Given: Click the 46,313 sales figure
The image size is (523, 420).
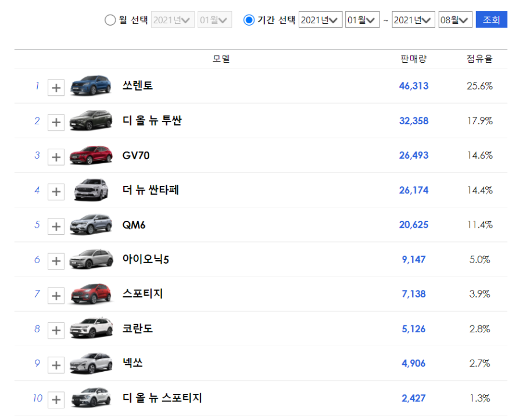Looking at the screenshot, I should pos(414,86).
